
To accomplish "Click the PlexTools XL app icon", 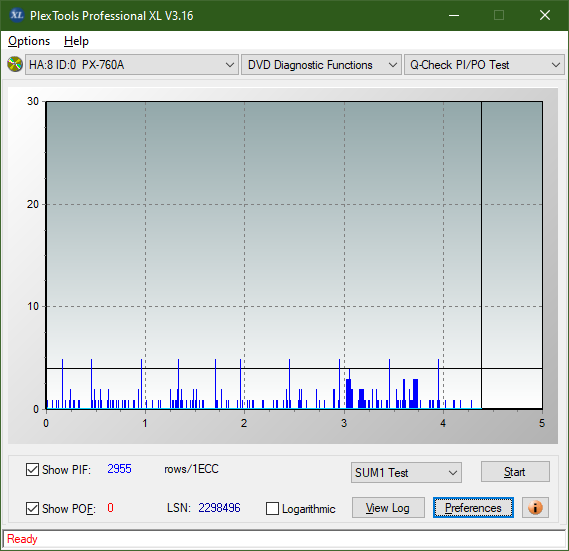I will (17, 15).
